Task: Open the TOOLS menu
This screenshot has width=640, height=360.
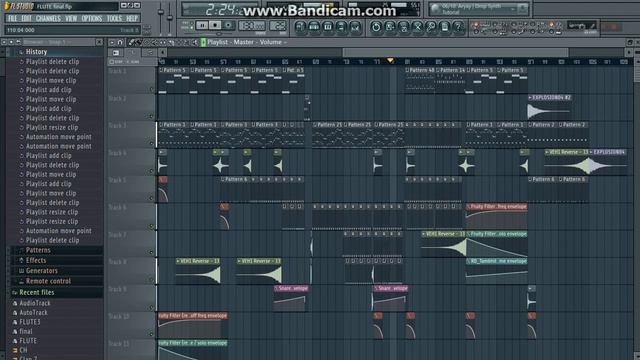Action: point(114,18)
